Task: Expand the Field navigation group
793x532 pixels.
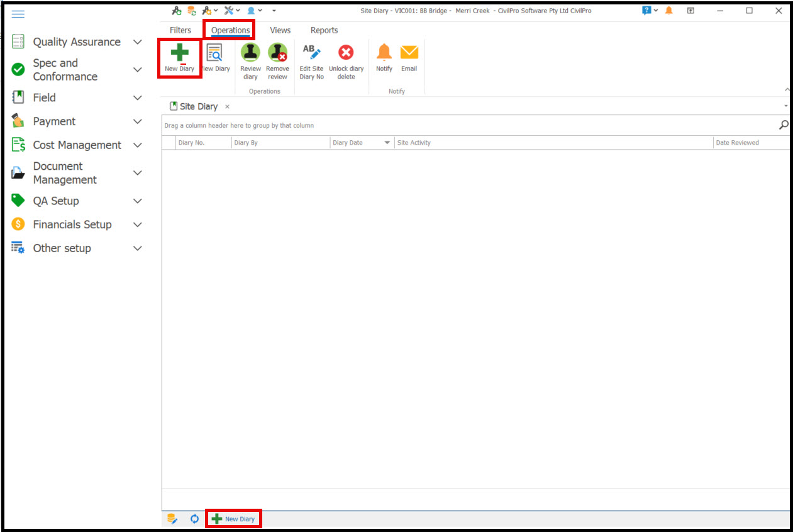Action: (138, 98)
